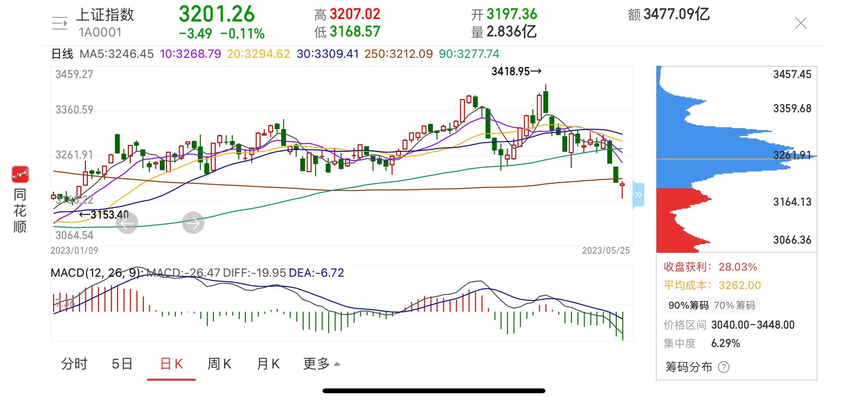Open MACD indicator settings label

pos(97,272)
